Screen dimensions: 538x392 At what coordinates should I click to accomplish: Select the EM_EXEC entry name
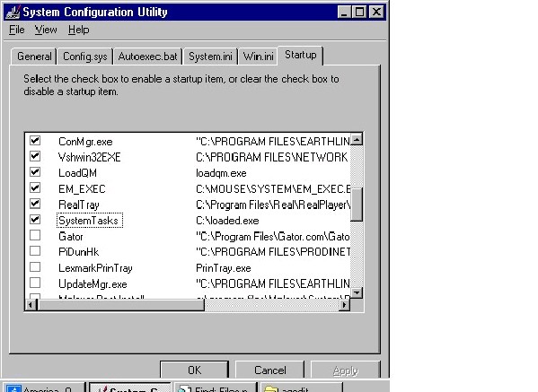(x=82, y=188)
